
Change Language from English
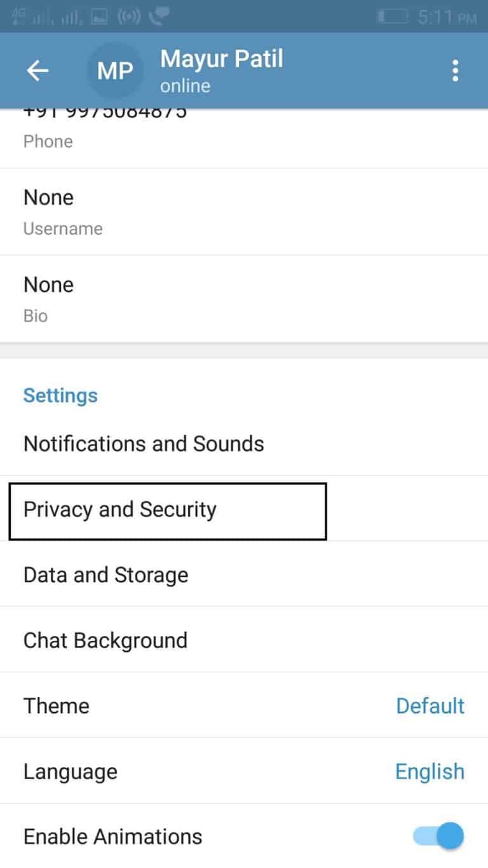click(244, 771)
